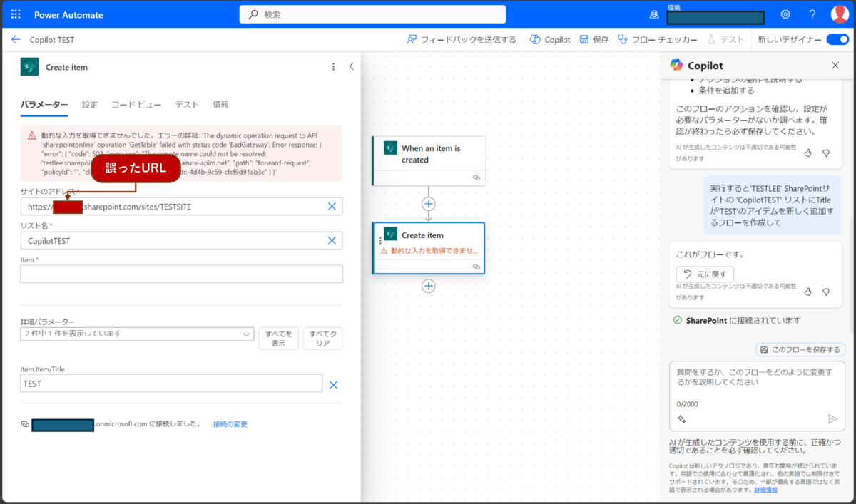This screenshot has width=856, height=504.
Task: Thumbs down the これがフローです reply
Action: coord(826,292)
